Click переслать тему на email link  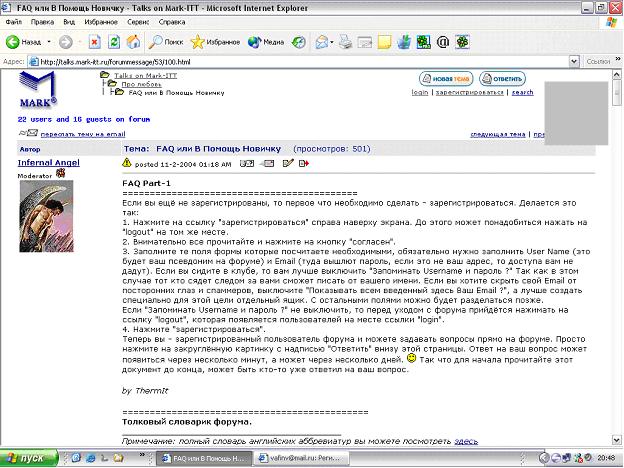point(83,134)
